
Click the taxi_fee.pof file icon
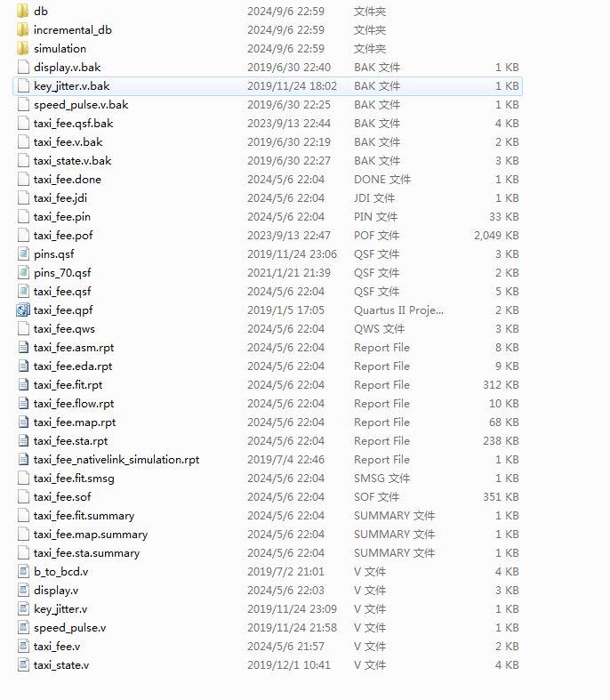pyautogui.click(x=23, y=236)
